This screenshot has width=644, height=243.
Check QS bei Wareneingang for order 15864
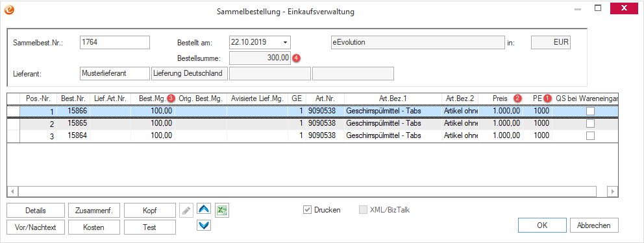[590, 135]
